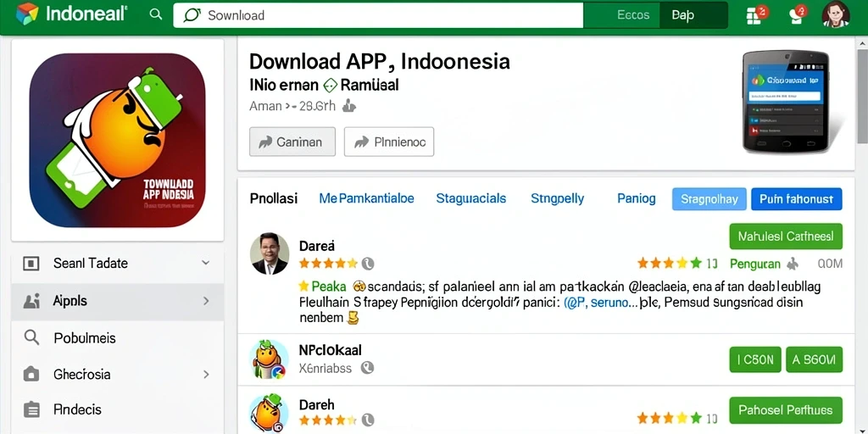Click the large app icon thumbnail

117,140
